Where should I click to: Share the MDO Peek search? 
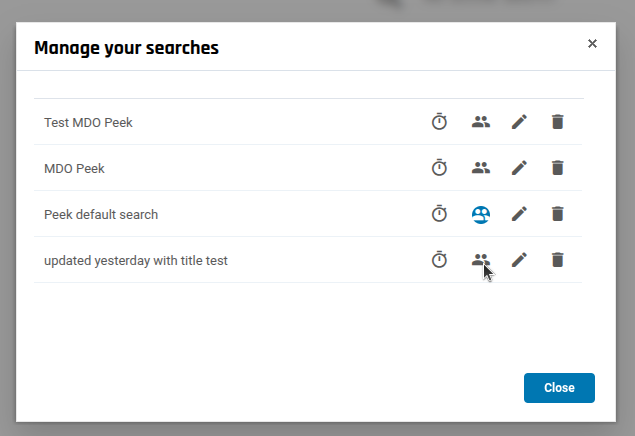pos(481,168)
